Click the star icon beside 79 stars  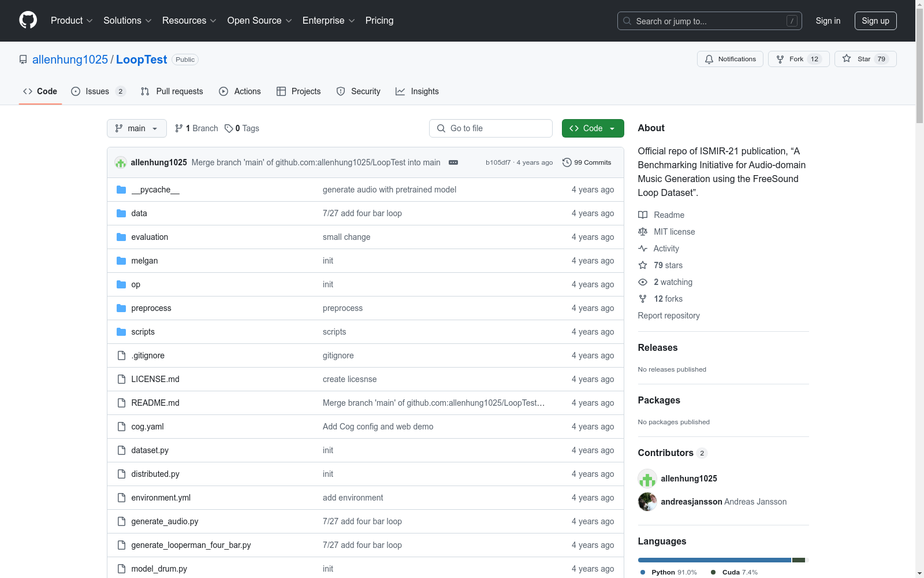(643, 265)
